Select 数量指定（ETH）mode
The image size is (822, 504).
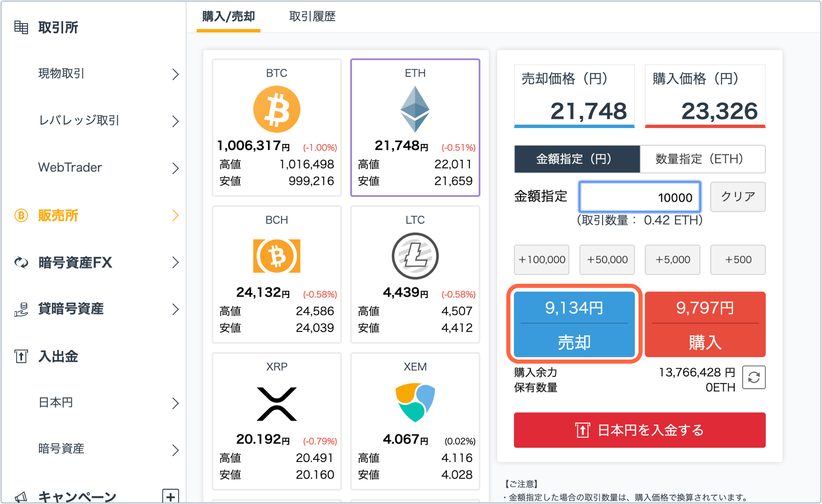[703, 159]
